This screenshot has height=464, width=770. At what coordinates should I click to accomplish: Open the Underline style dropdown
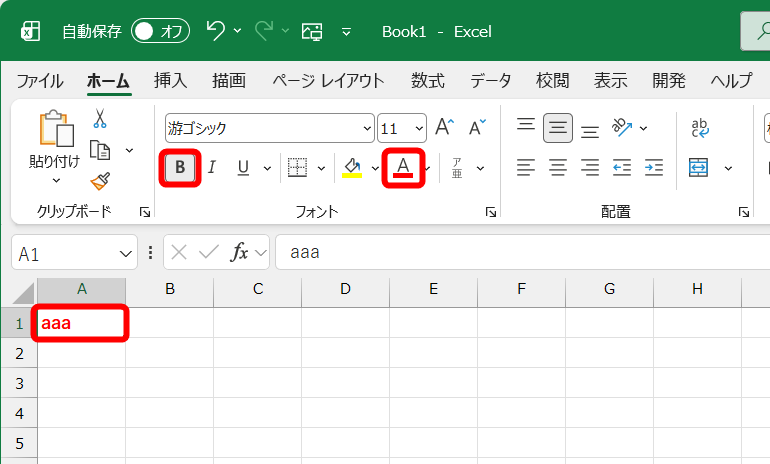coord(267,168)
